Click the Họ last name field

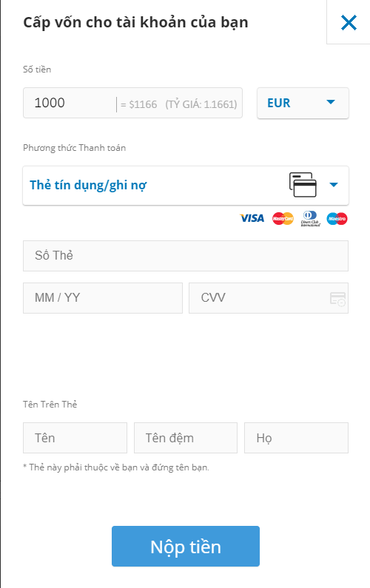point(297,438)
